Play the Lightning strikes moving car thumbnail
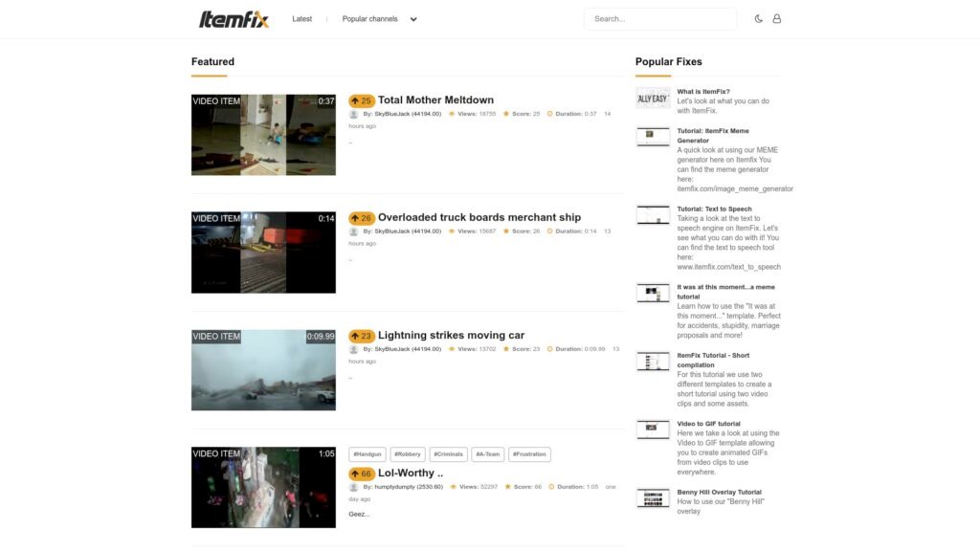The width and height of the screenshot is (980, 551). click(x=263, y=370)
